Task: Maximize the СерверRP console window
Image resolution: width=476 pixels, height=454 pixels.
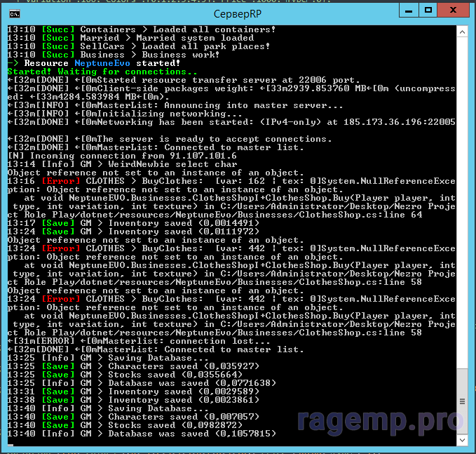Action: pyautogui.click(x=428, y=11)
